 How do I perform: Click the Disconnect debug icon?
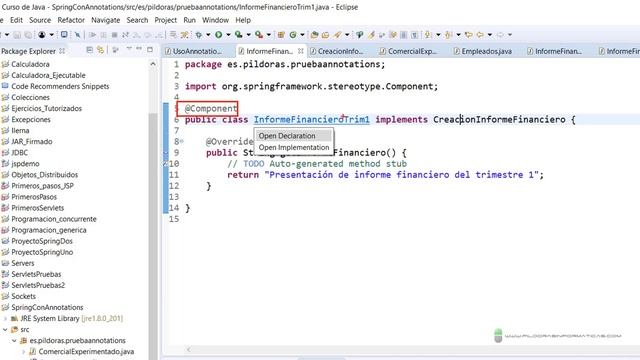coord(125,35)
